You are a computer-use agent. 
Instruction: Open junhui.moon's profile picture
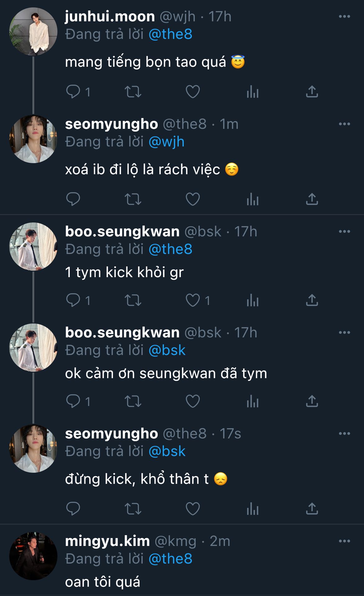tap(33, 32)
